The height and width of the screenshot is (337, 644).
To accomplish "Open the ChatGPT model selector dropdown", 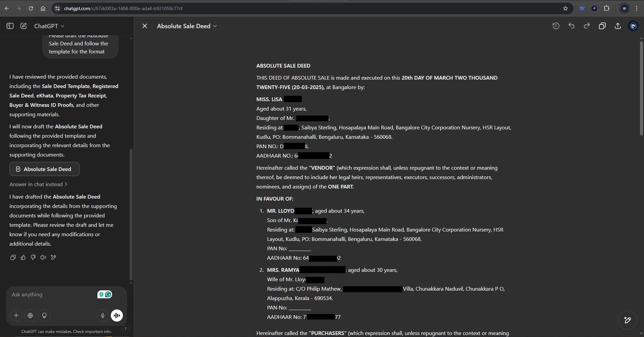I will (49, 26).
